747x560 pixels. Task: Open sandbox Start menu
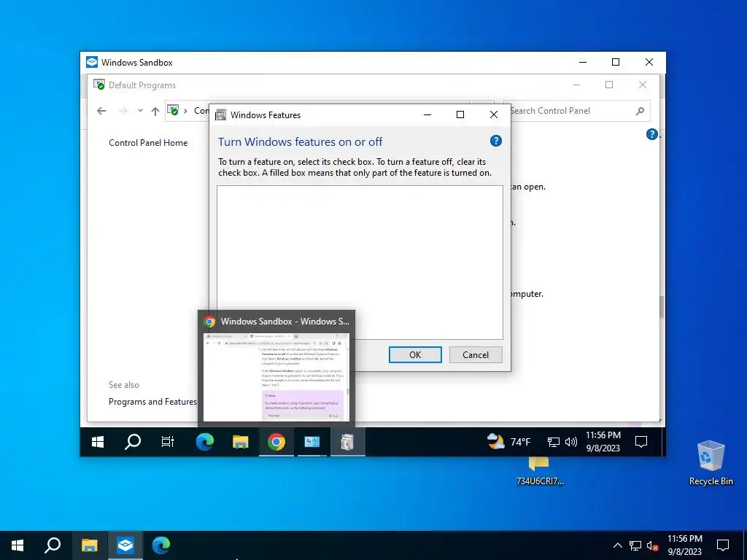pyautogui.click(x=98, y=442)
